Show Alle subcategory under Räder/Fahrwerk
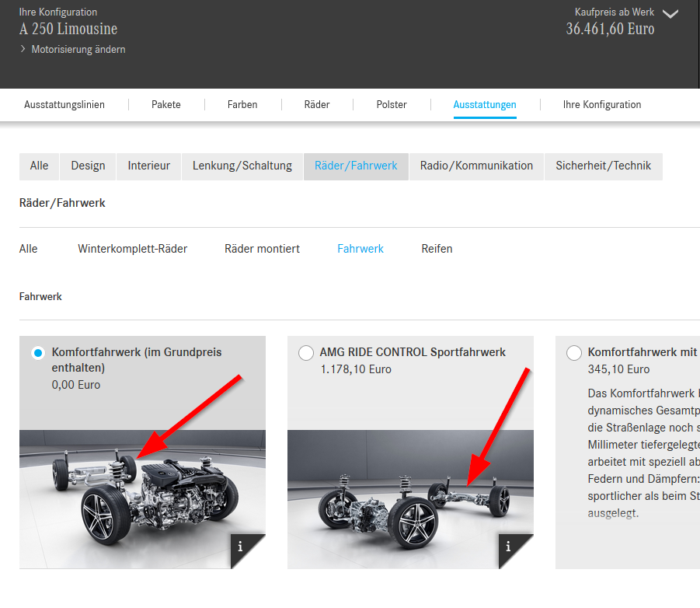The width and height of the screenshot is (700, 608). 28,249
